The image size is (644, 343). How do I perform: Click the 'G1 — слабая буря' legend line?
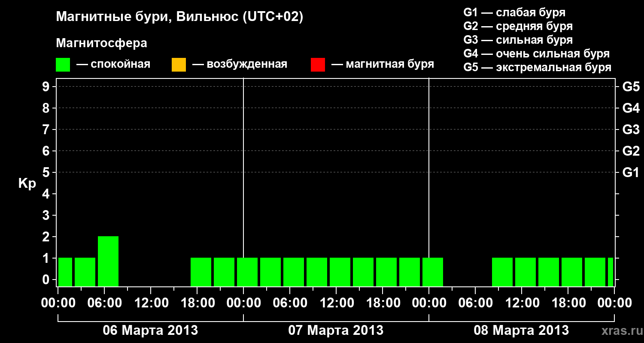click(x=514, y=12)
